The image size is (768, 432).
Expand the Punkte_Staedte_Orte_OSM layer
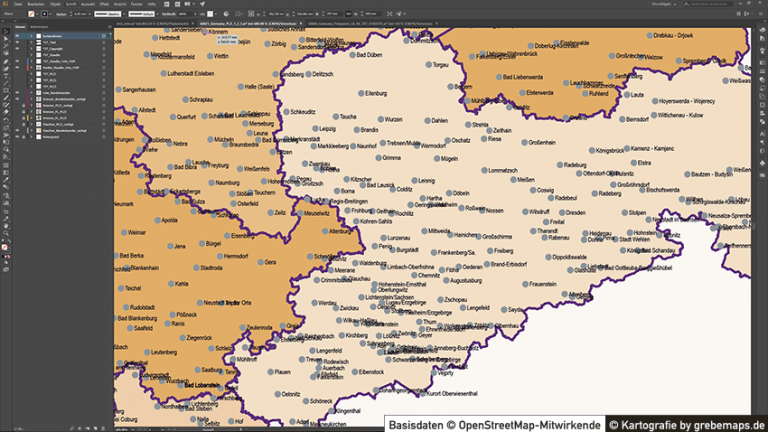pos(30,67)
